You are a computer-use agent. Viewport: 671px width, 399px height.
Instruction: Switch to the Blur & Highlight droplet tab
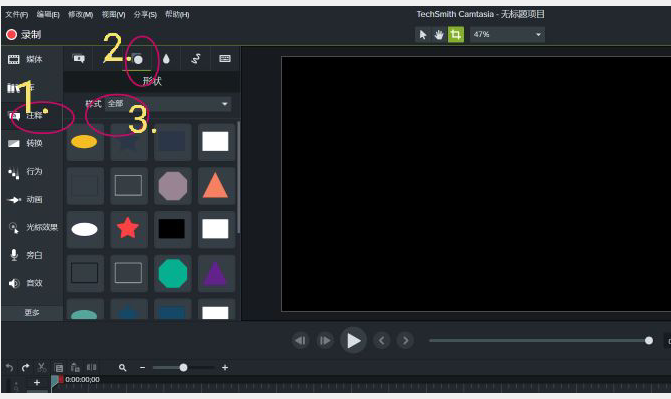coord(166,59)
